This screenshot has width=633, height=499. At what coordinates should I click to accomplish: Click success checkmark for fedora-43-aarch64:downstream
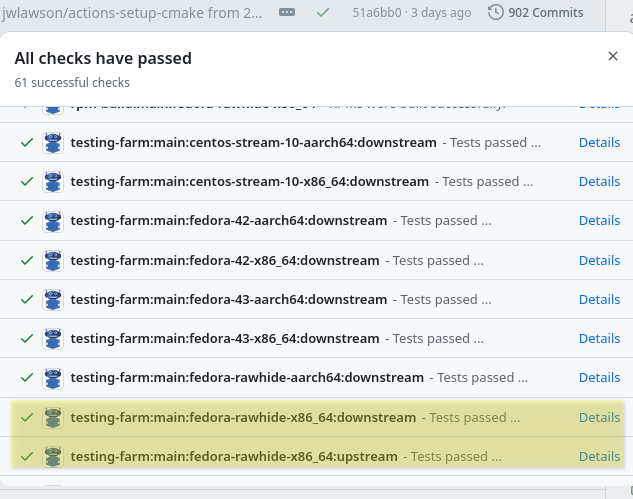(27, 300)
